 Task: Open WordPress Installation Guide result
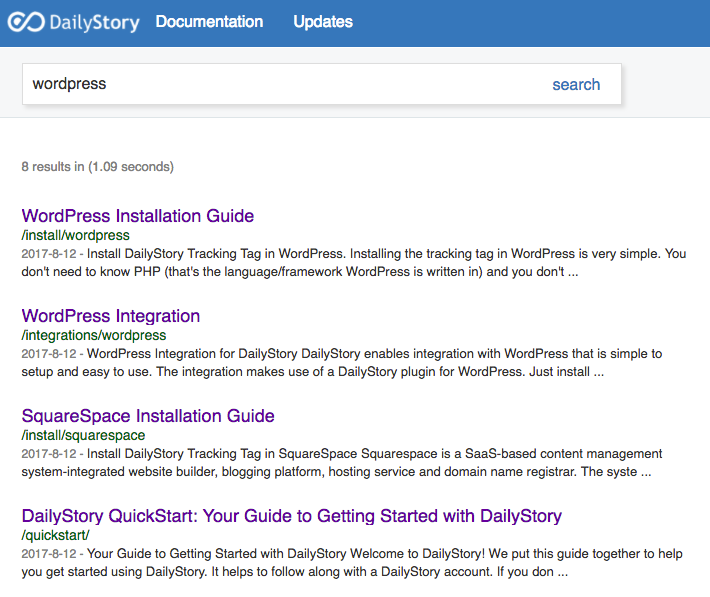point(138,216)
